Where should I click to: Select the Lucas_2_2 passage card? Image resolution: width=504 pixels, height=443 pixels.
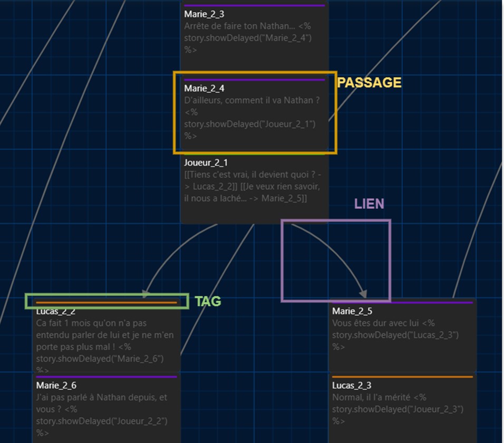106,335
